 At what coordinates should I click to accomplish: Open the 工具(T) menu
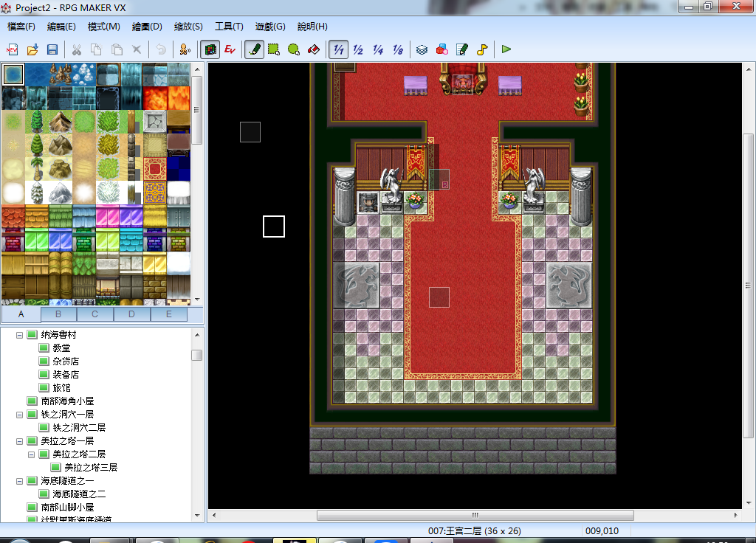pyautogui.click(x=229, y=27)
